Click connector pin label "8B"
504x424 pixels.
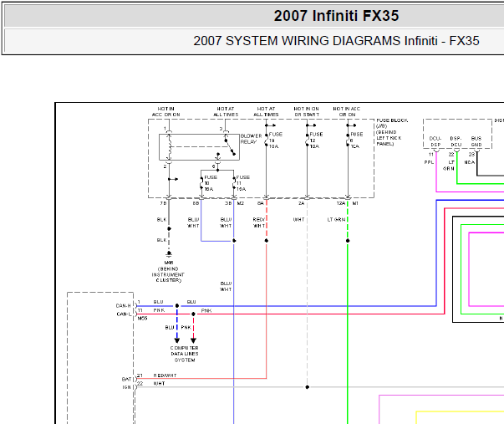coord(196,203)
